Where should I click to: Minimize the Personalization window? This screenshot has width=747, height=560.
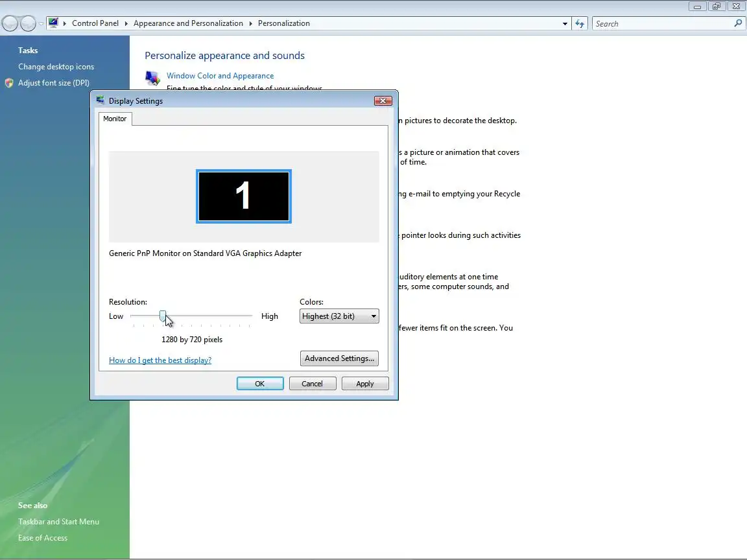pos(698,6)
